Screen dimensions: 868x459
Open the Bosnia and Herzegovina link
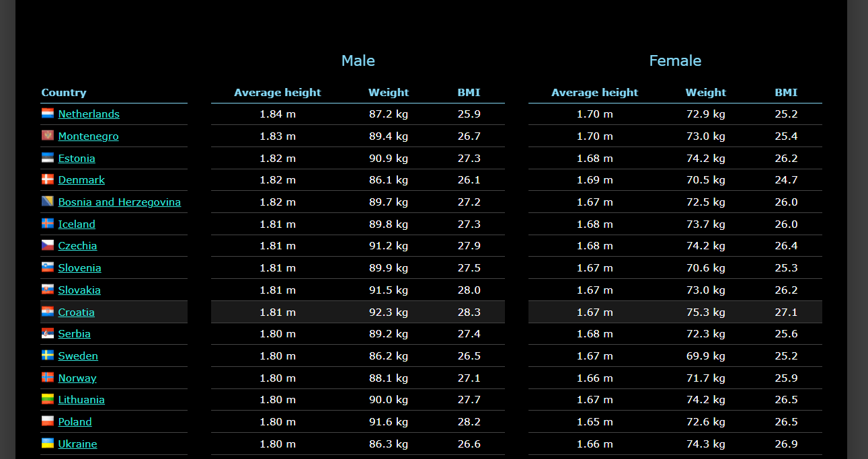(x=119, y=202)
